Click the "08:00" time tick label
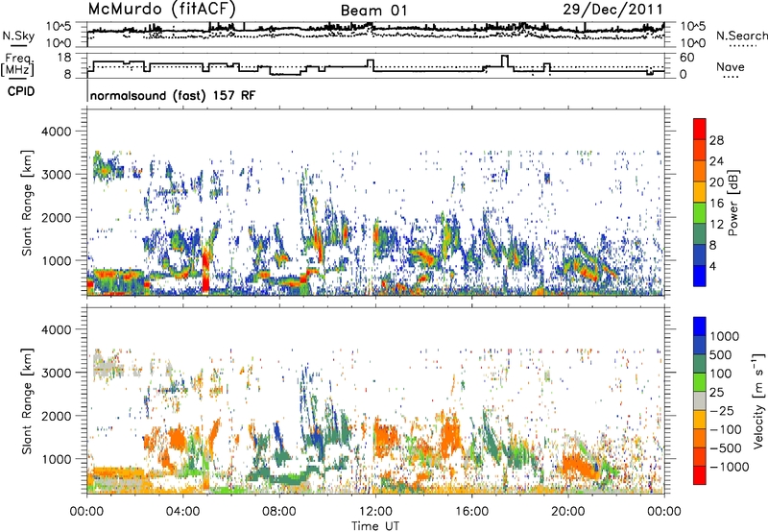Image resolution: width=768 pixels, height=532 pixels. (x=279, y=512)
